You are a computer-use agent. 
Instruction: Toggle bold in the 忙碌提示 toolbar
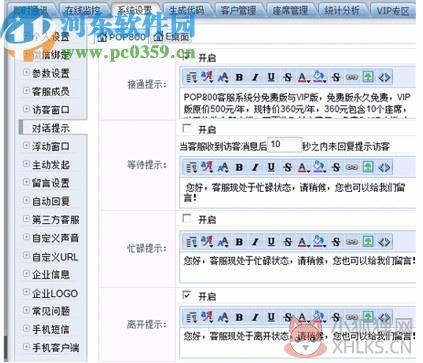coord(239,242)
